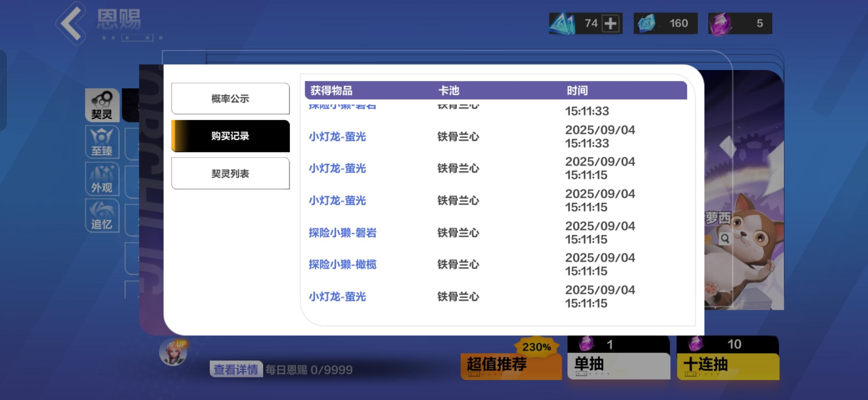Tap the UP character avatar icon
Viewport: 868px width, 400px height.
click(173, 352)
